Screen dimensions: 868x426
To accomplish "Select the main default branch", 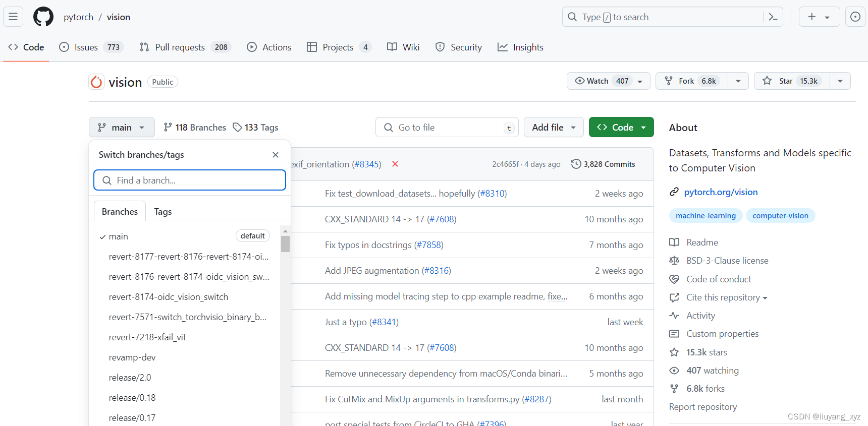I will click(184, 236).
